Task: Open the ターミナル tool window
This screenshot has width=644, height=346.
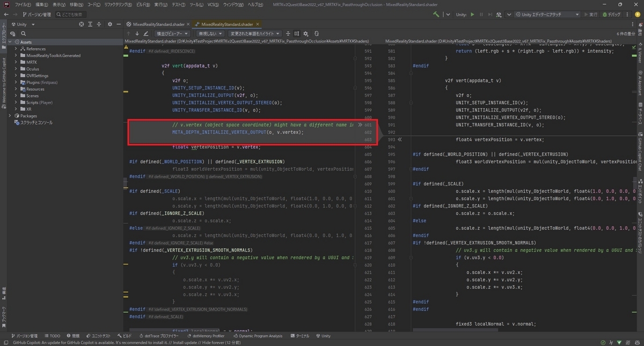Action: pos(300,336)
